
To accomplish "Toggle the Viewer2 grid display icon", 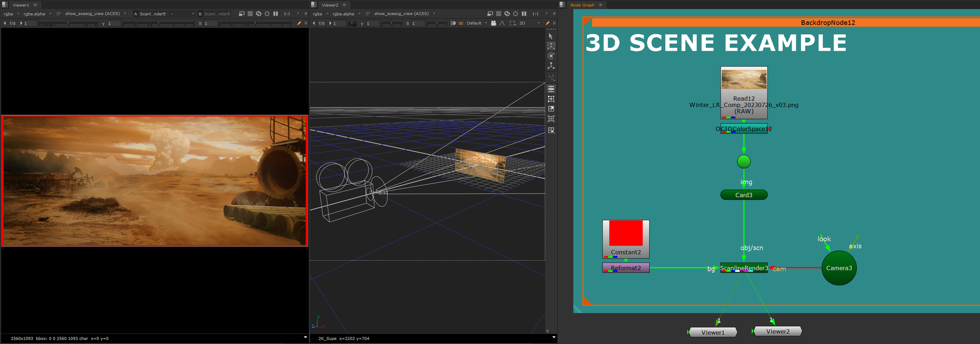I will (461, 23).
